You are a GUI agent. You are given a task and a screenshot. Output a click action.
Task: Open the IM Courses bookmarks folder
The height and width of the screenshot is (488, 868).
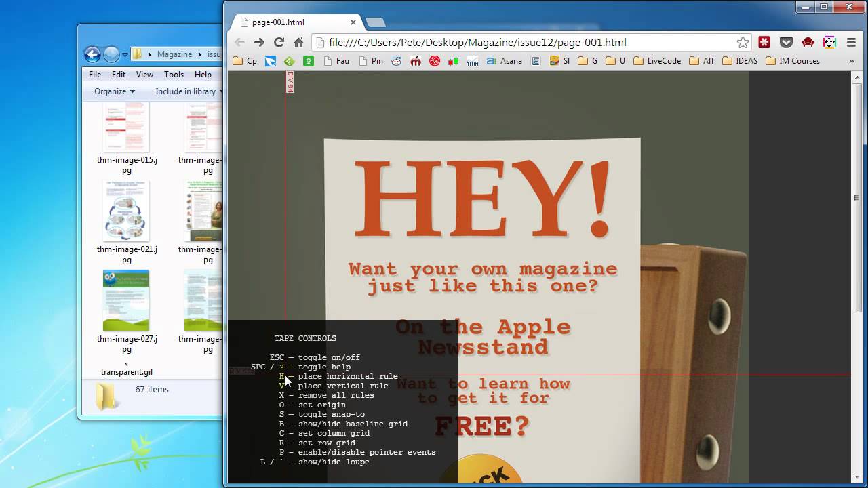[793, 61]
